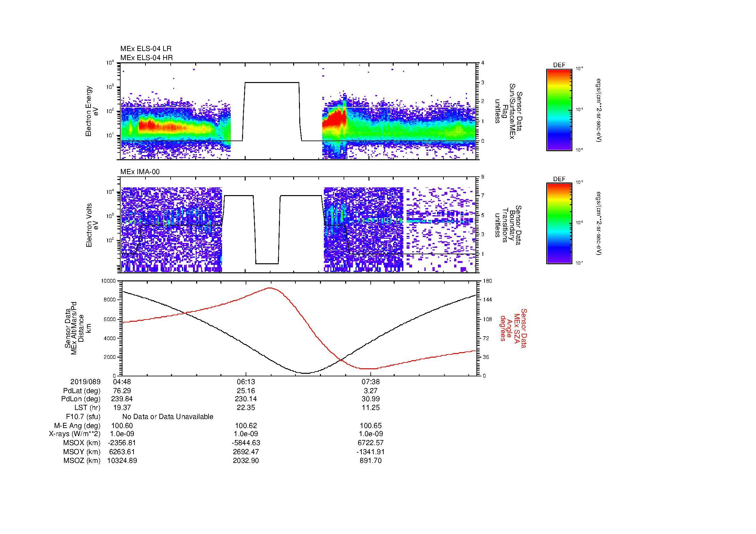Click the 'LST (hr)' row label
This screenshot has width=756, height=534.
coord(87,408)
